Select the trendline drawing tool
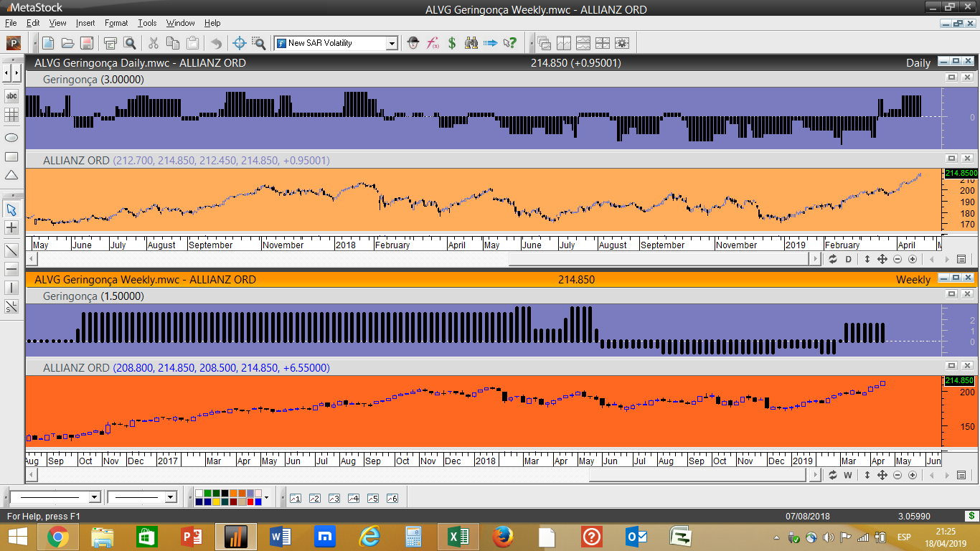Image resolution: width=980 pixels, height=551 pixels. [11, 250]
